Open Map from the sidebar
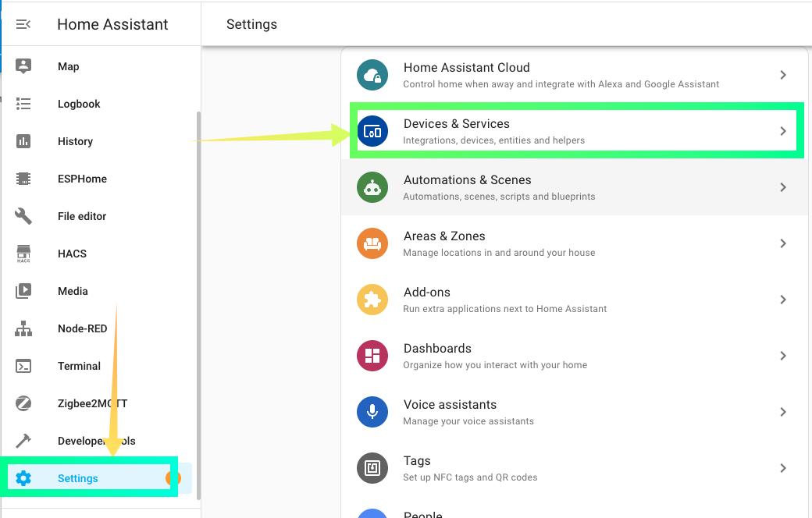The width and height of the screenshot is (812, 518). pos(98,66)
